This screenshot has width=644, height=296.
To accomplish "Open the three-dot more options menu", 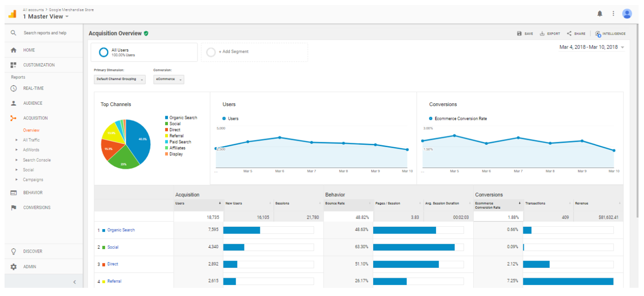I will coord(613,14).
